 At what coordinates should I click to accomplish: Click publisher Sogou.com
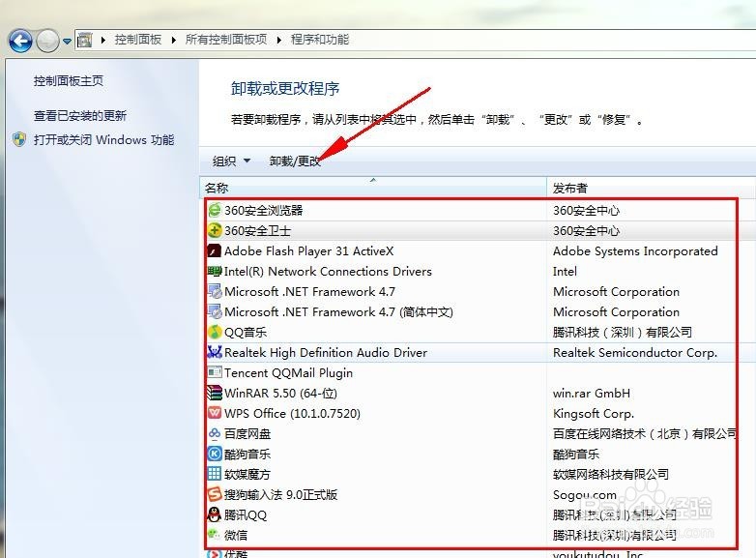(x=585, y=495)
